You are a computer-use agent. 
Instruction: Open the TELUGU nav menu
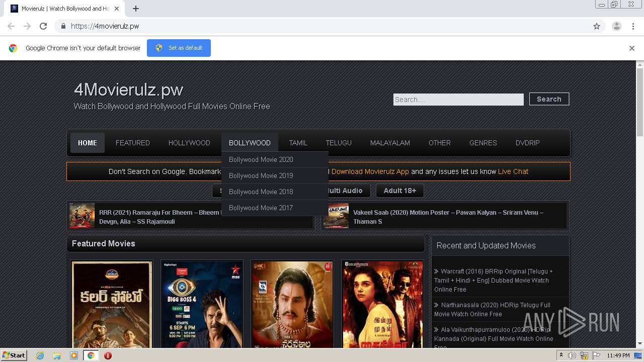click(339, 143)
